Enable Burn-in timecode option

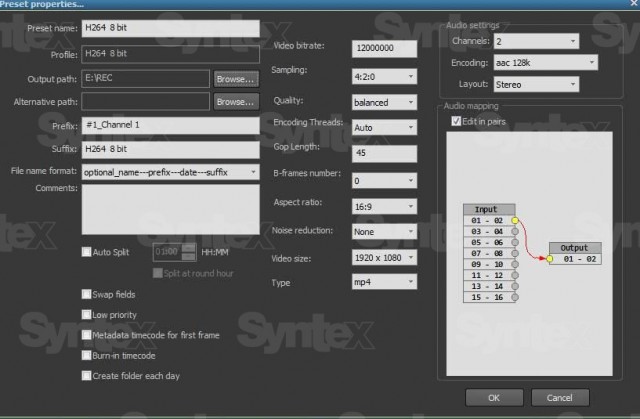coord(87,355)
